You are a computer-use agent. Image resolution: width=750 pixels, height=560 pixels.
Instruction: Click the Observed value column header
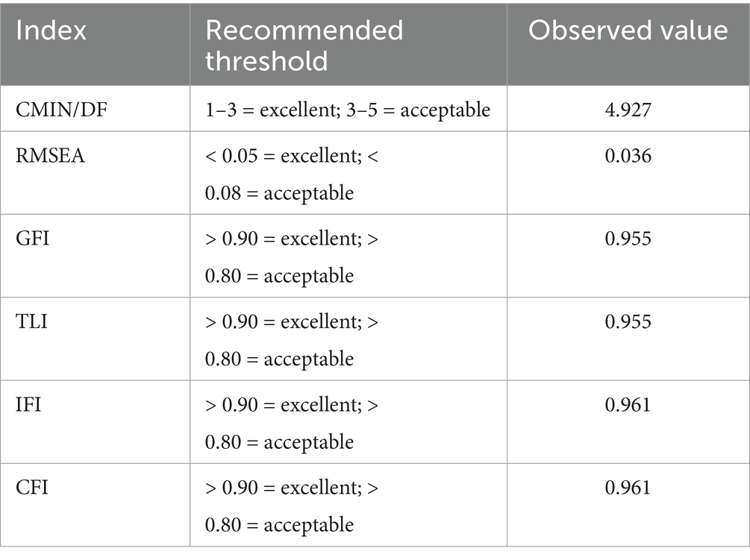pyautogui.click(x=628, y=31)
